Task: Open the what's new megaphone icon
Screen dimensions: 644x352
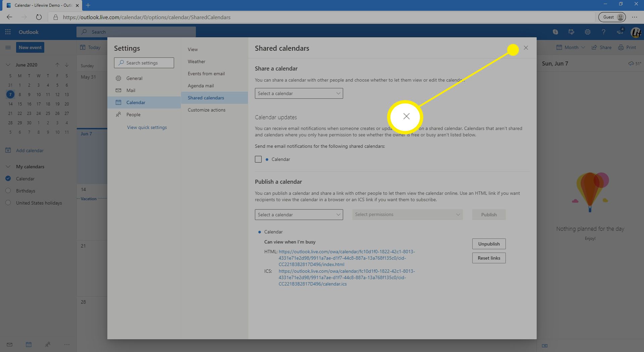Action: (x=620, y=32)
